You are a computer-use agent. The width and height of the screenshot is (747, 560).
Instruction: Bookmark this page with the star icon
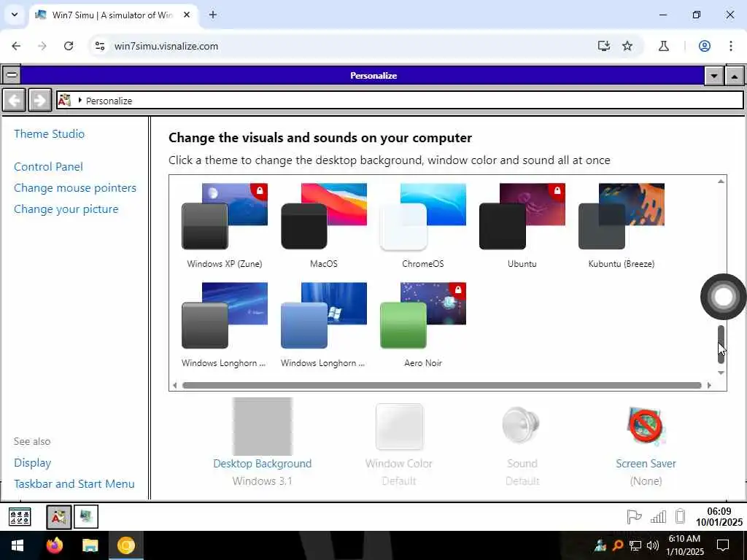[627, 46]
